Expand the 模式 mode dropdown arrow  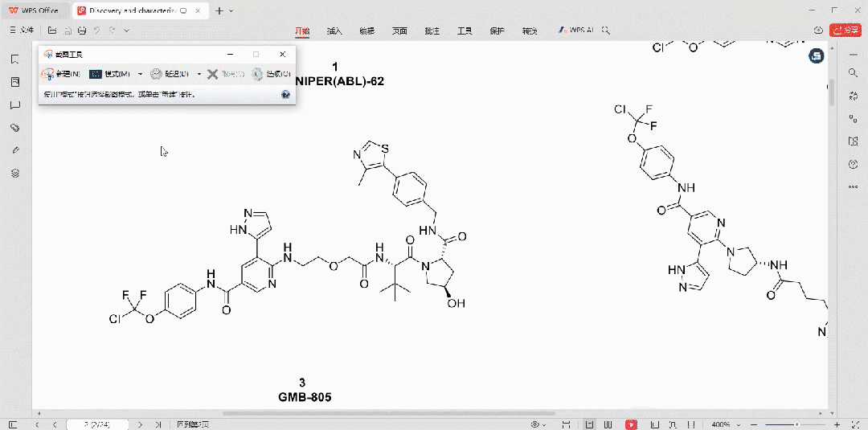(140, 74)
